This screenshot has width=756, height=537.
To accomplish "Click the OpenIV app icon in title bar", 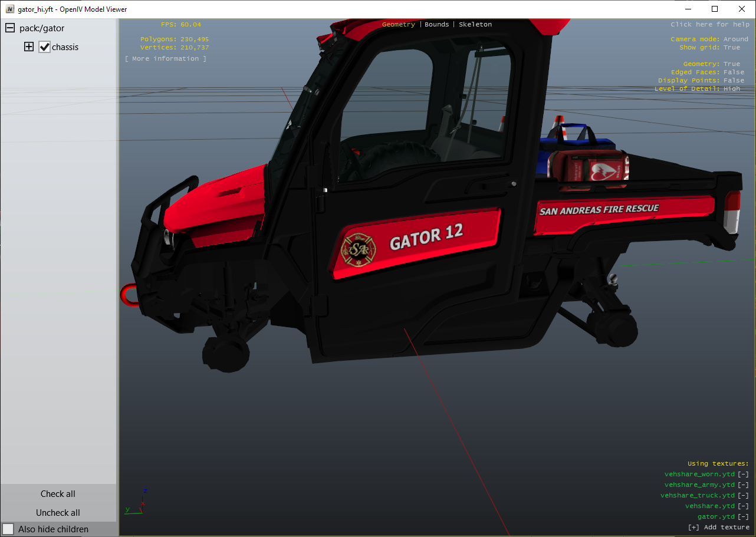I will click(x=10, y=9).
